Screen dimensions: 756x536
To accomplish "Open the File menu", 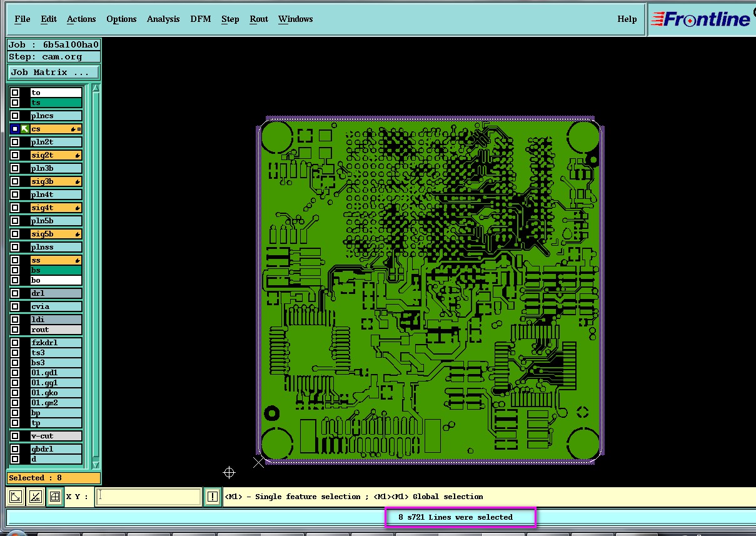I will pos(22,19).
